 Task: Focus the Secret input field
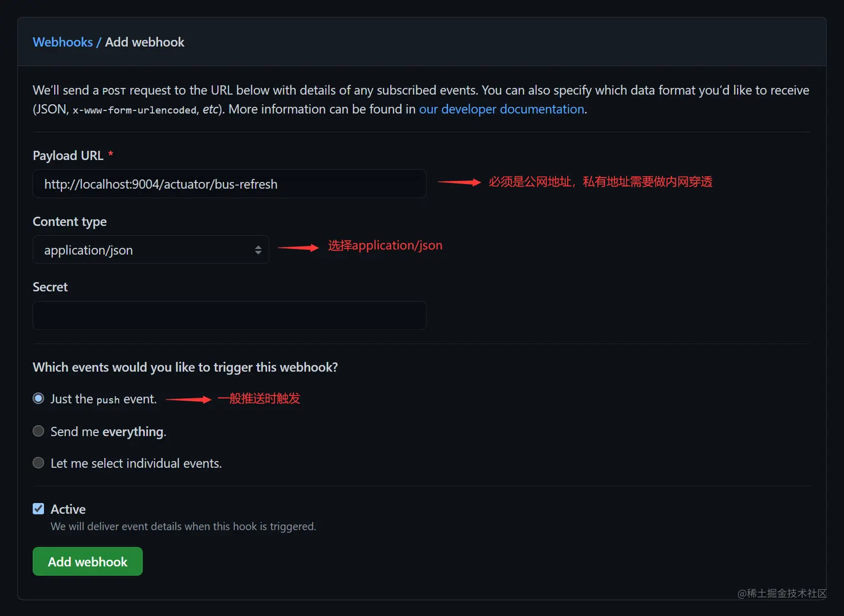click(229, 315)
